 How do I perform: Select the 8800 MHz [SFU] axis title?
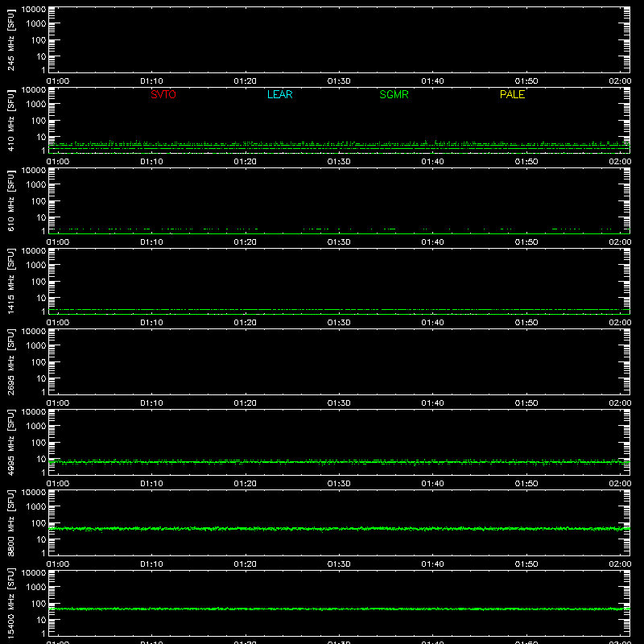pyautogui.click(x=10, y=522)
